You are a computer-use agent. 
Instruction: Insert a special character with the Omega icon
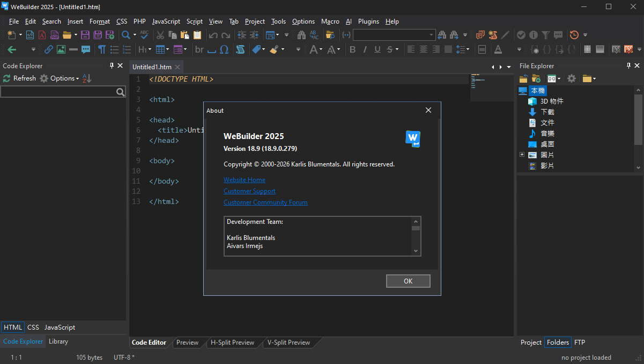click(x=224, y=49)
